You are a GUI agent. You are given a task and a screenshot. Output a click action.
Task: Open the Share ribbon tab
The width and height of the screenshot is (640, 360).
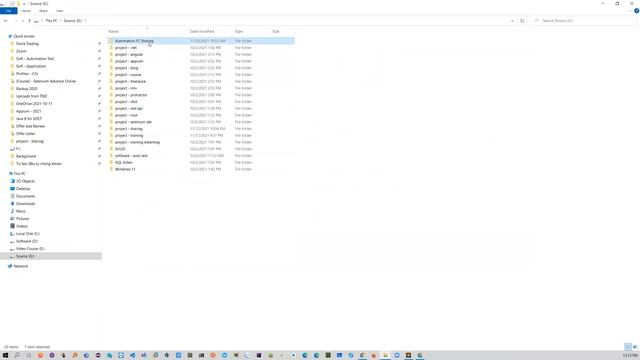pyautogui.click(x=43, y=11)
